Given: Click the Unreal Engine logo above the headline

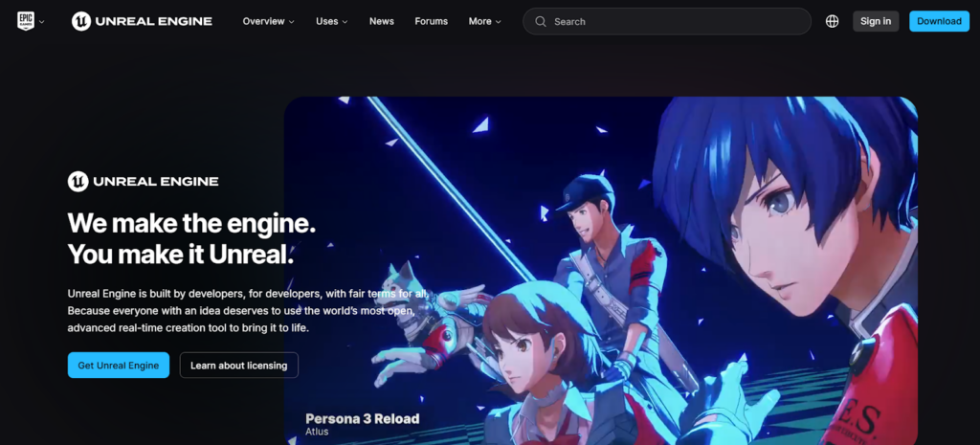Looking at the screenshot, I should pos(143,181).
